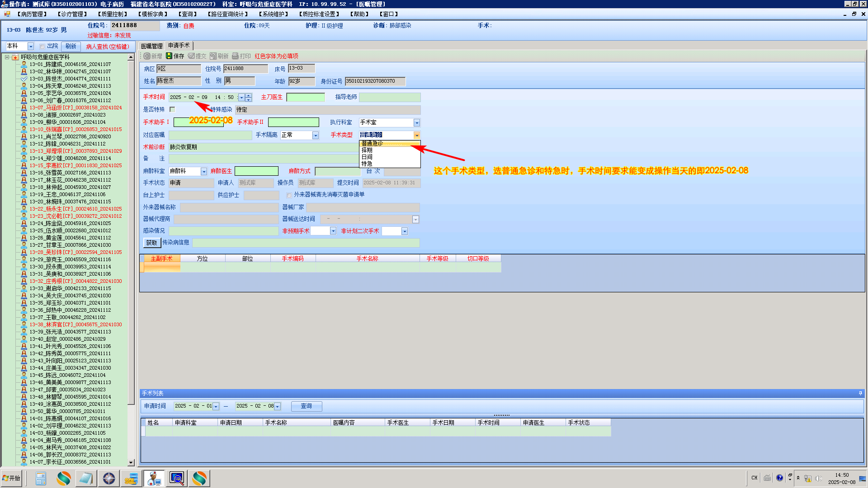Check the 出院 checkbox
This screenshot has height=488, width=868.
(42, 47)
